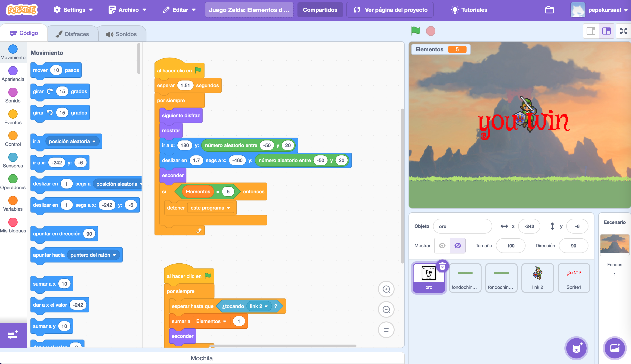Add a new backdrop from the stage panel
This screenshot has height=364, width=631.
pos(616,348)
